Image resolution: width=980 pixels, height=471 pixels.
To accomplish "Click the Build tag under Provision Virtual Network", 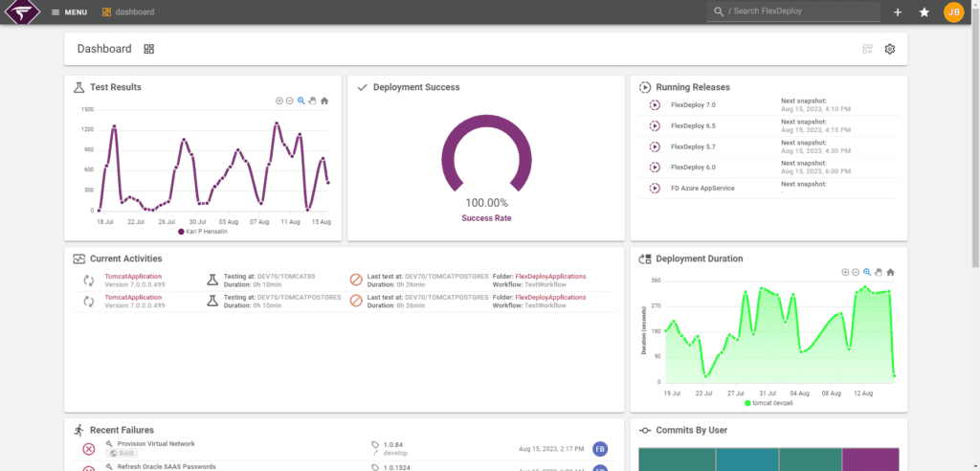I will tap(122, 453).
